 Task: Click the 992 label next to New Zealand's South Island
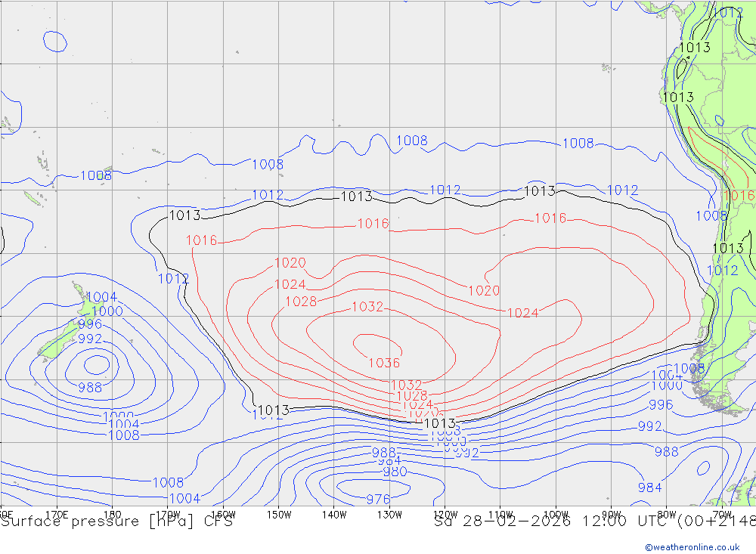tap(90, 339)
